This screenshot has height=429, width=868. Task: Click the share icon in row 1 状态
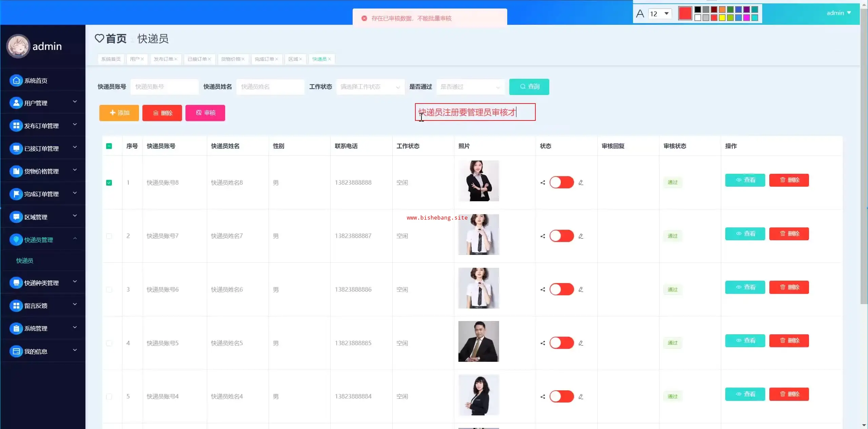[542, 183]
